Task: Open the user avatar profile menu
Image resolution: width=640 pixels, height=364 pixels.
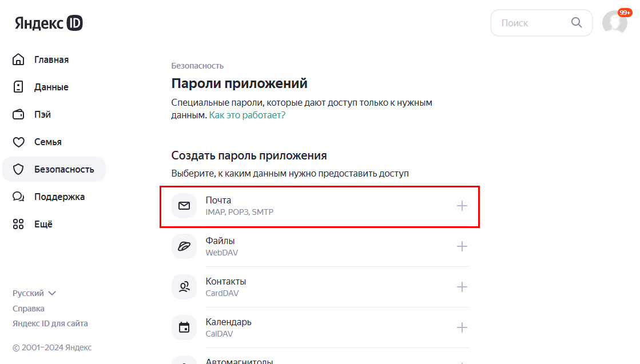Action: click(x=615, y=23)
